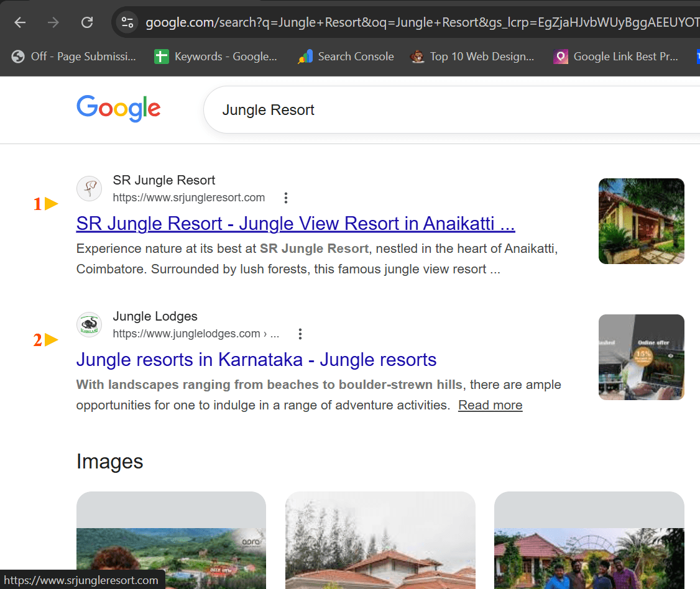Click the SR Jungle Resort site name
The height and width of the screenshot is (589, 700).
point(164,180)
